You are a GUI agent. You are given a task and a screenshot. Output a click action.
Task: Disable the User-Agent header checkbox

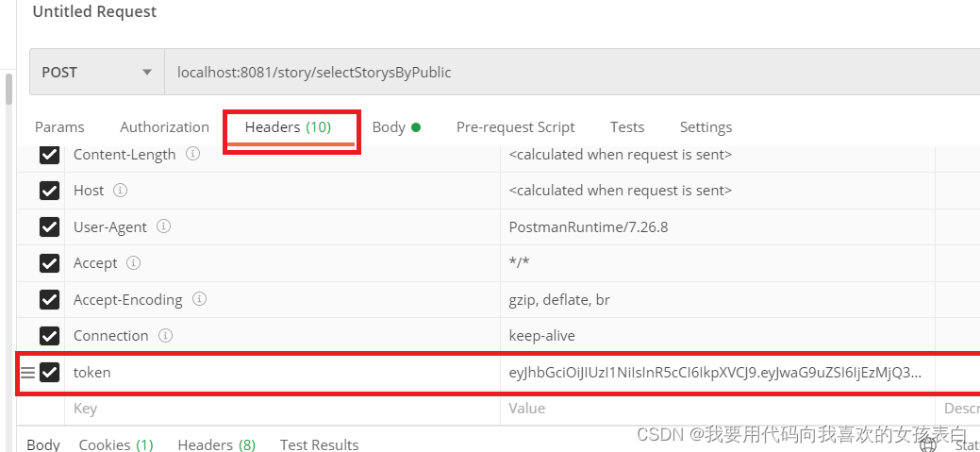(x=50, y=227)
